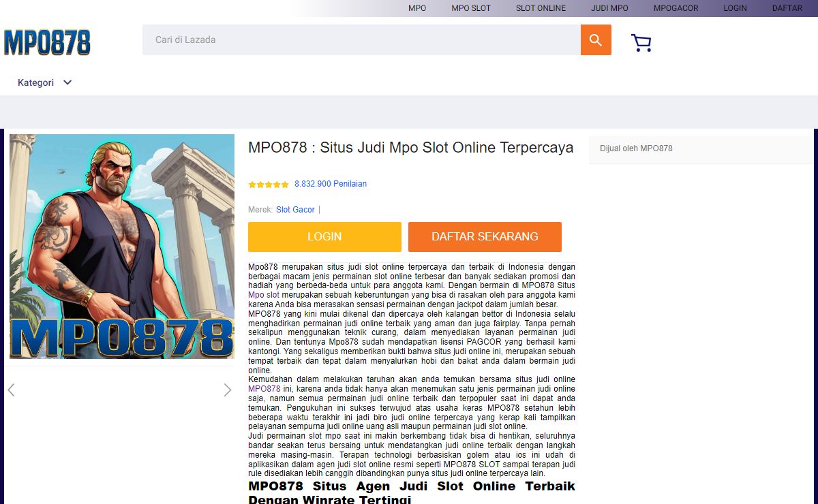Follow the 'Mpo slot' text link
Screen dimensions: 818x504
click(x=264, y=295)
